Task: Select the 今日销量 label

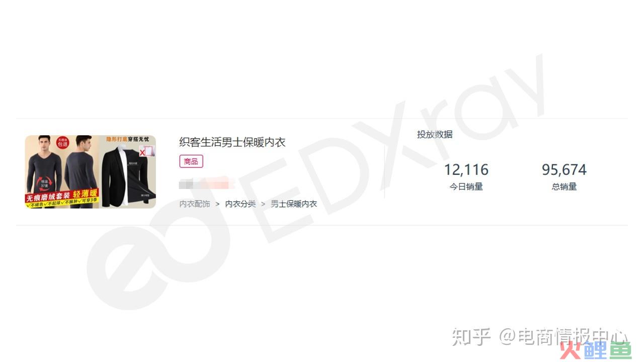Action: click(466, 187)
